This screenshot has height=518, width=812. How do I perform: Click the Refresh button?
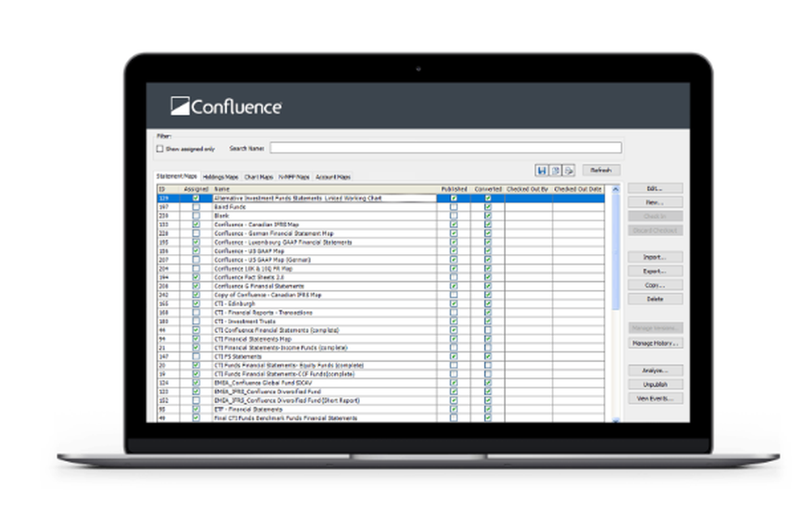pos(601,171)
